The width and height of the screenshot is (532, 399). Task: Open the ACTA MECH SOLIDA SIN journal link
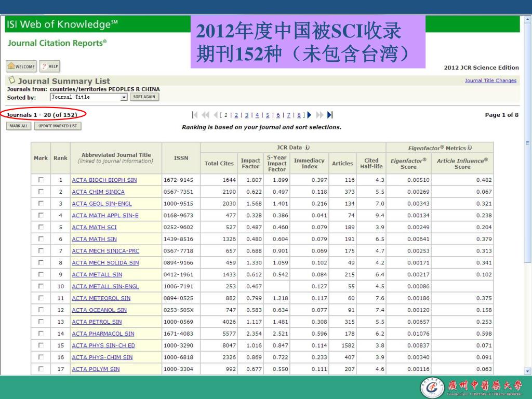[105, 262]
